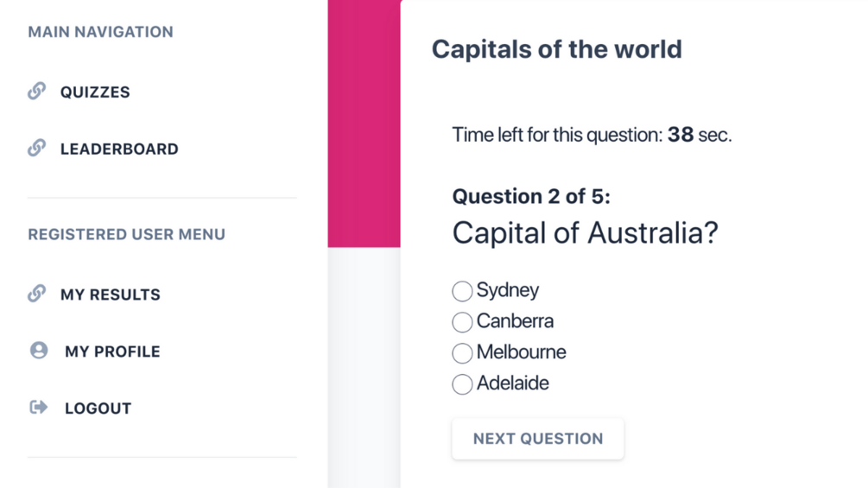The height and width of the screenshot is (488, 868).
Task: Click the Logout text link
Action: (x=98, y=409)
